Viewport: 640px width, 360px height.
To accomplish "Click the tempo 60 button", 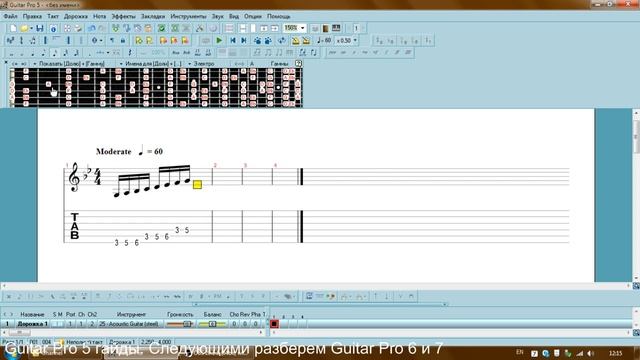I will (x=324, y=40).
